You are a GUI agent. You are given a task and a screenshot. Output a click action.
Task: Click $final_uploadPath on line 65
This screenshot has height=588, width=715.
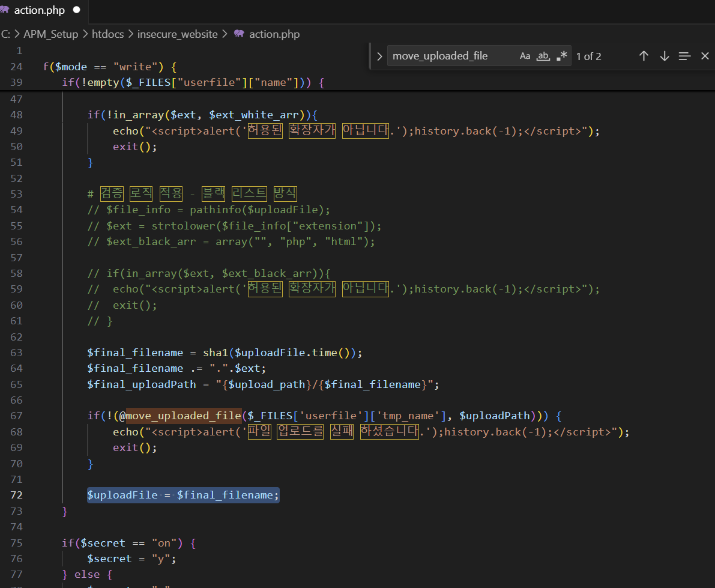pyautogui.click(x=141, y=384)
